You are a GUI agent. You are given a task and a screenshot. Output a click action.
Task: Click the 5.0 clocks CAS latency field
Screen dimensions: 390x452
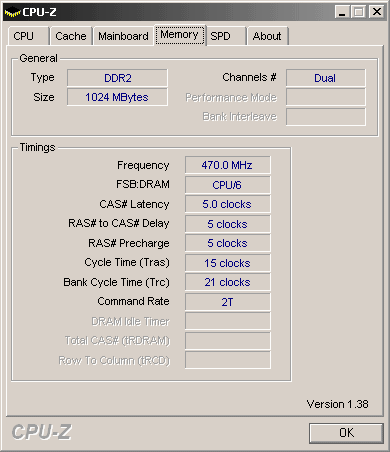[x=228, y=204]
